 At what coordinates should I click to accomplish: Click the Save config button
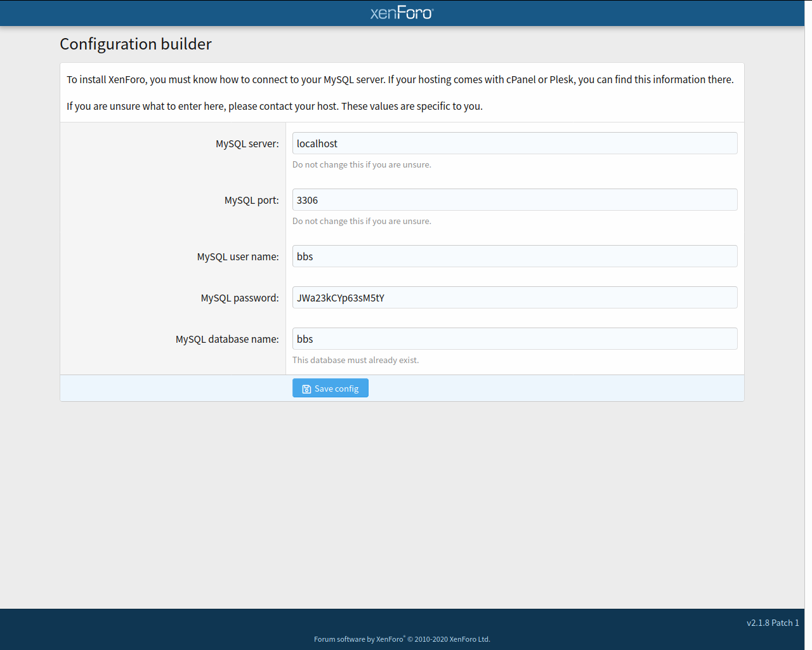click(x=330, y=388)
